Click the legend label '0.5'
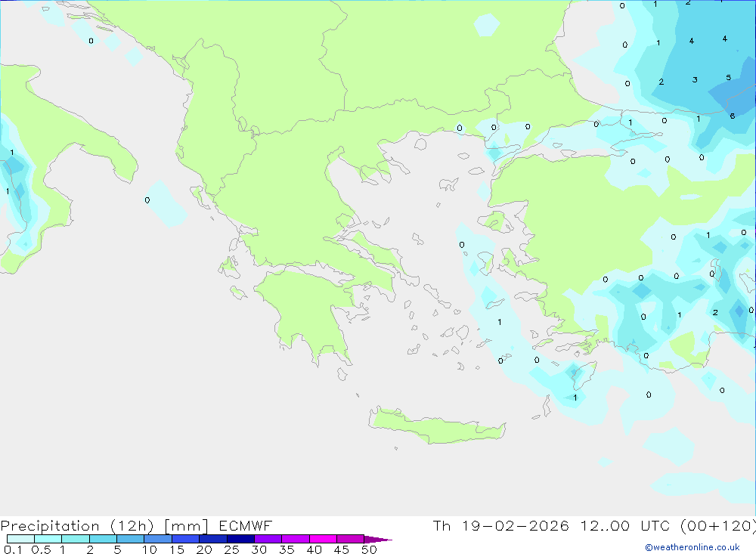Image resolution: width=756 pixels, height=554 pixels. point(41,549)
